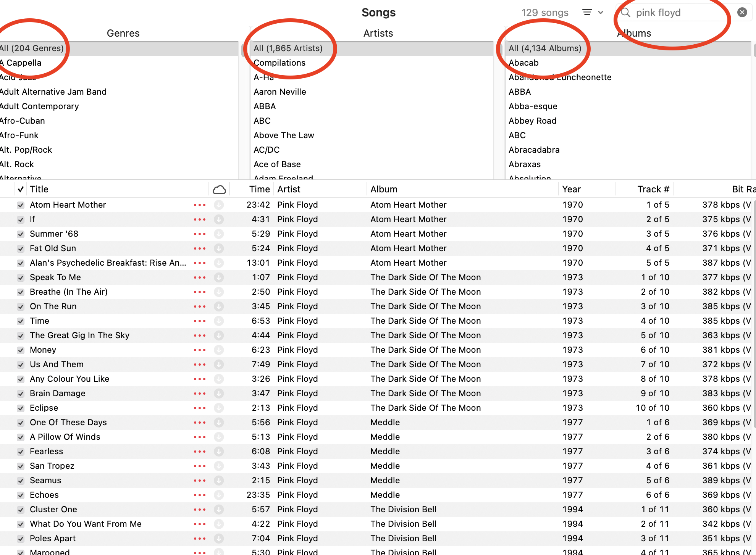Click download icon for Echoes
Screen dimensions: 756x555
coord(219,495)
